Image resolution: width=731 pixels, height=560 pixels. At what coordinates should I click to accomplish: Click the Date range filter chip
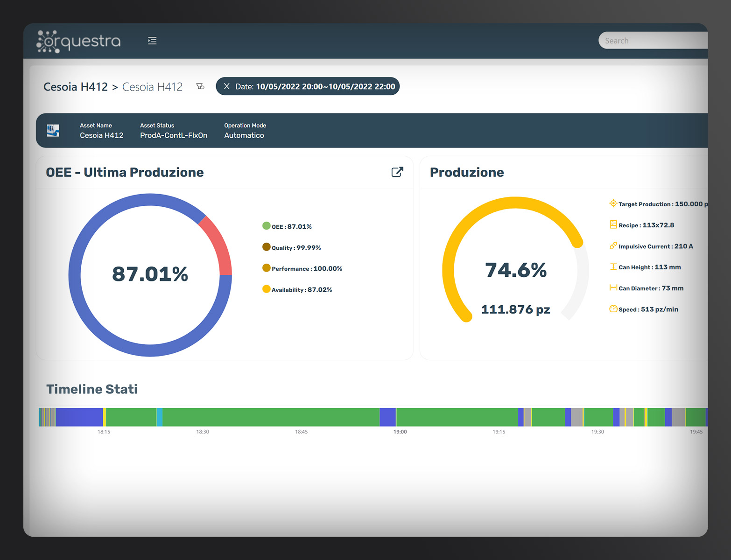click(315, 86)
